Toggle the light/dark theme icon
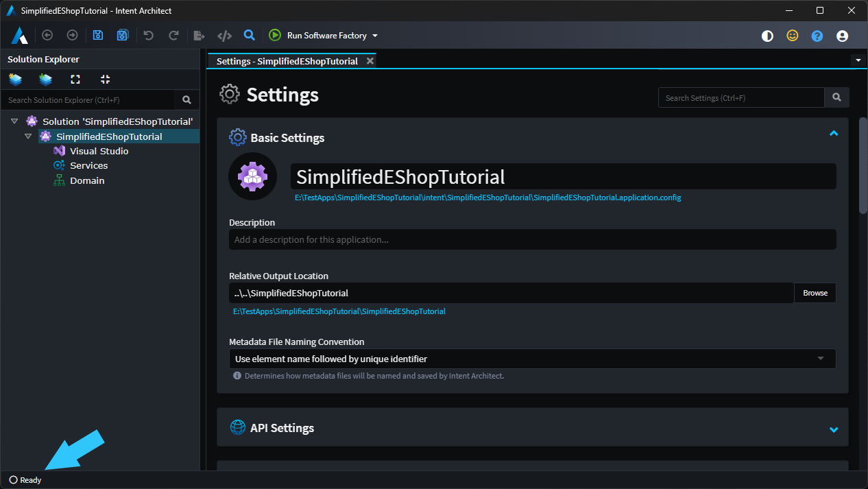 pyautogui.click(x=767, y=36)
